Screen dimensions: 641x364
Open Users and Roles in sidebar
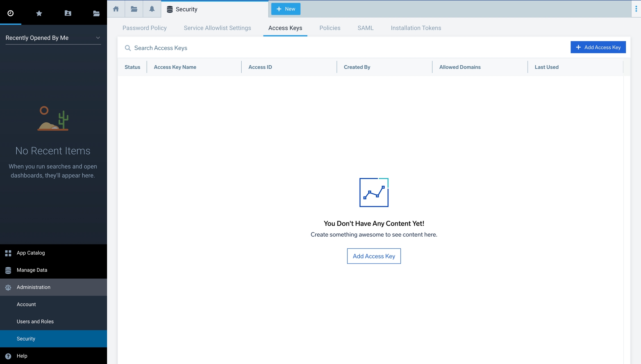pyautogui.click(x=35, y=321)
